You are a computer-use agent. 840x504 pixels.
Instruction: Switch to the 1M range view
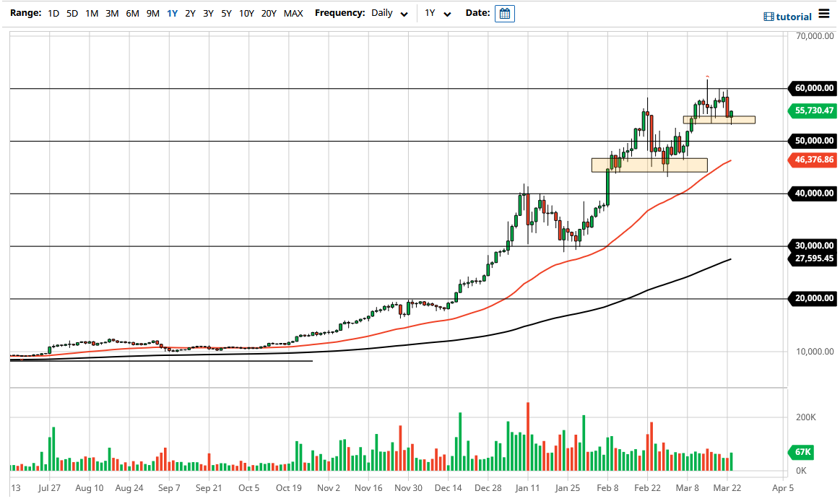[92, 13]
